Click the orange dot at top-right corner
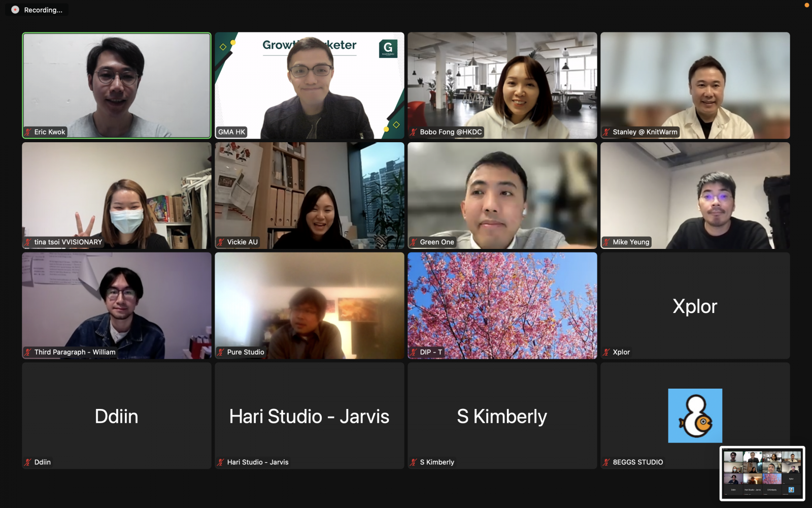Image resolution: width=812 pixels, height=508 pixels. 807,5
